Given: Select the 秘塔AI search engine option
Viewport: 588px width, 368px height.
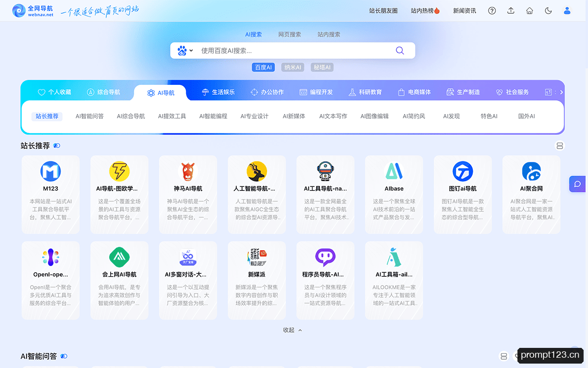Looking at the screenshot, I should click(322, 67).
